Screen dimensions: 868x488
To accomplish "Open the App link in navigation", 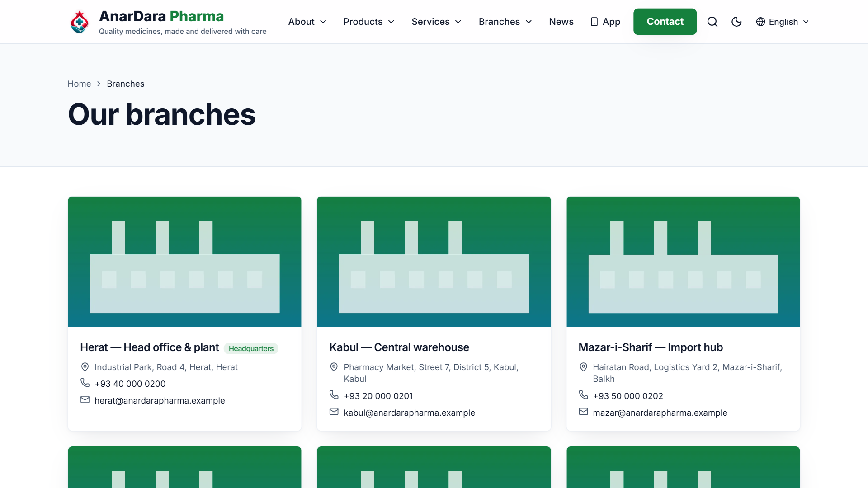I will [x=605, y=22].
